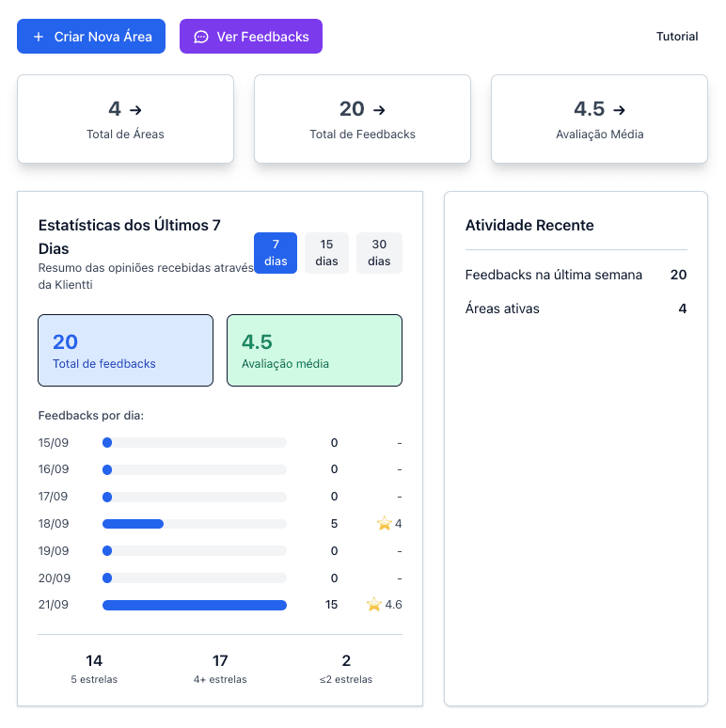
Task: Open the Total de Feedbacks card label
Action: [x=363, y=135]
